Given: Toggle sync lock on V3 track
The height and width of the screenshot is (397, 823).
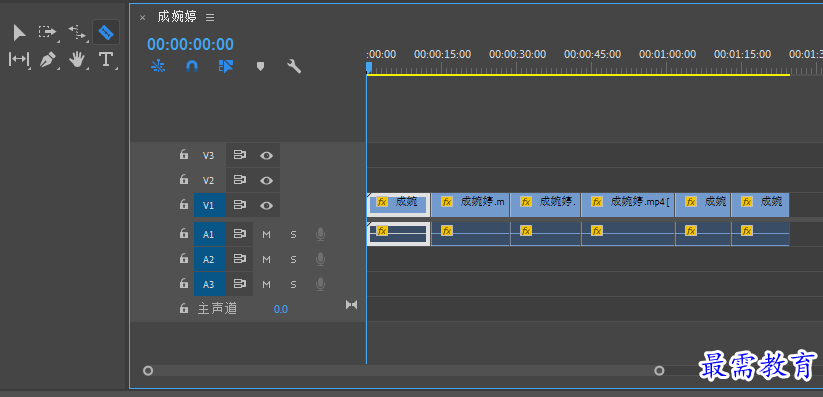Looking at the screenshot, I should tap(240, 155).
